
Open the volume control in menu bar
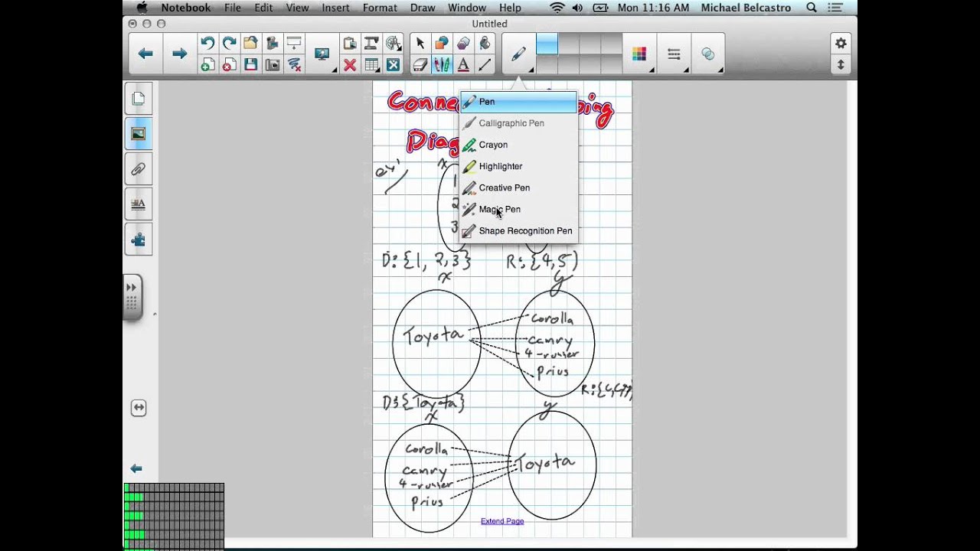[577, 8]
